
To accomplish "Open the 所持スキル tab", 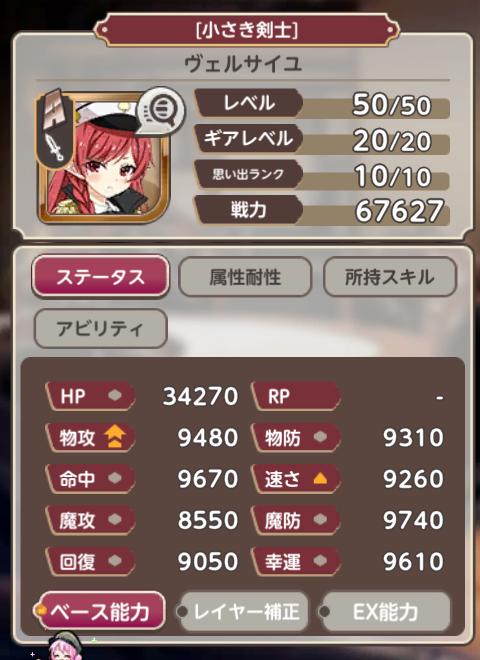I will coord(390,277).
